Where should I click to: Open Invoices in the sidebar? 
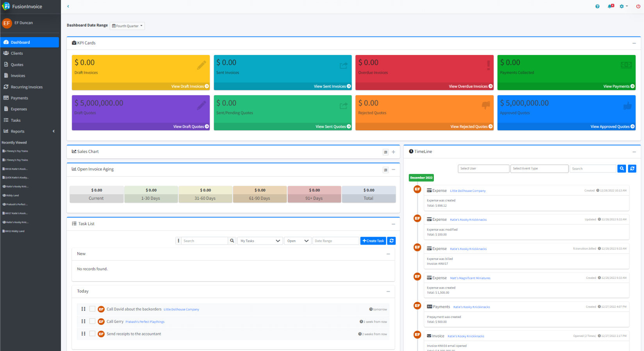(18, 76)
